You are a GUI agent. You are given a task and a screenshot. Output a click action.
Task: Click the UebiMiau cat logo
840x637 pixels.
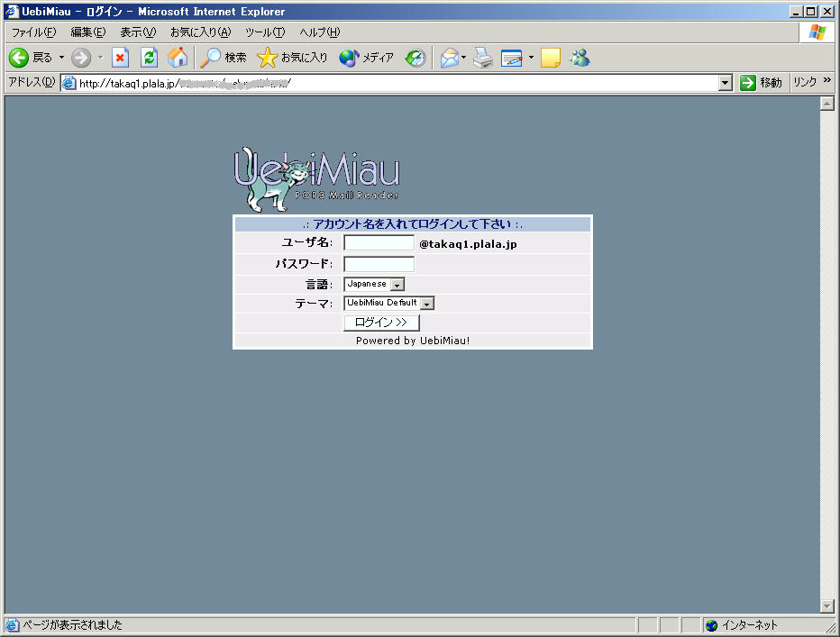316,178
